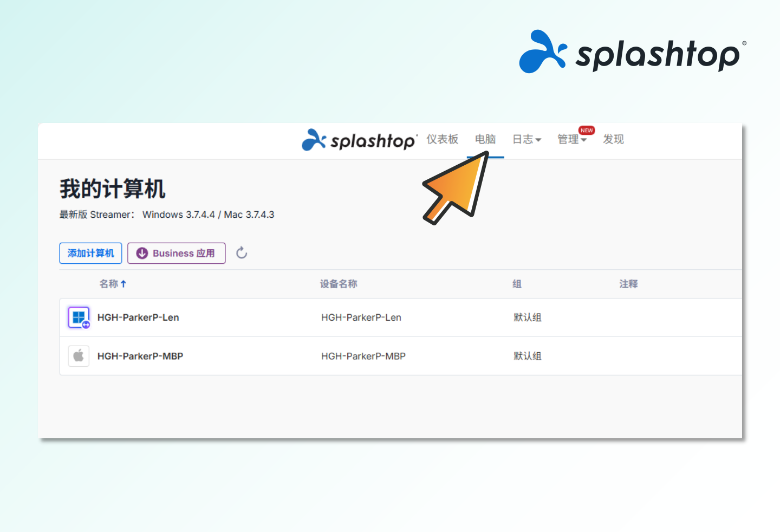The image size is (780, 532).
Task: Click the 添加计算机 add computer button
Action: pos(90,253)
